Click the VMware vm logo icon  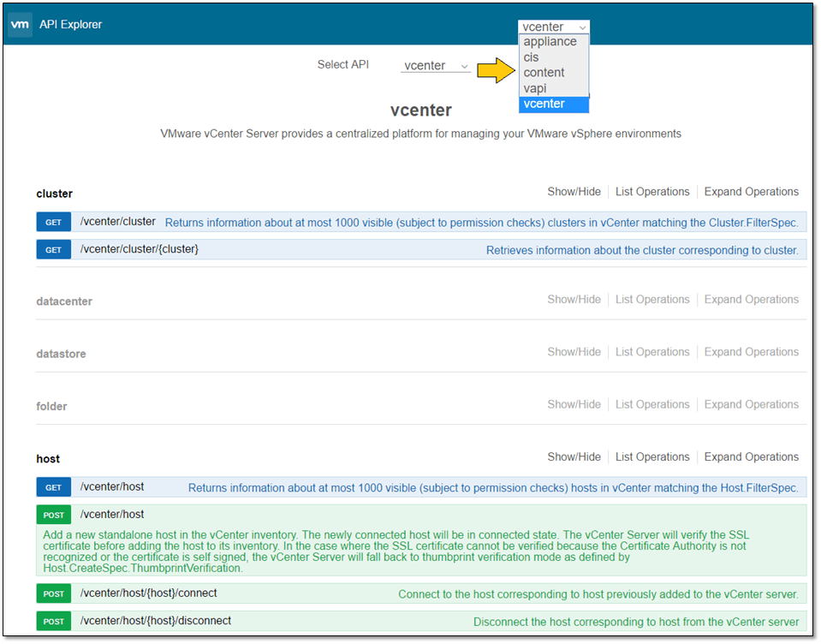[20, 24]
